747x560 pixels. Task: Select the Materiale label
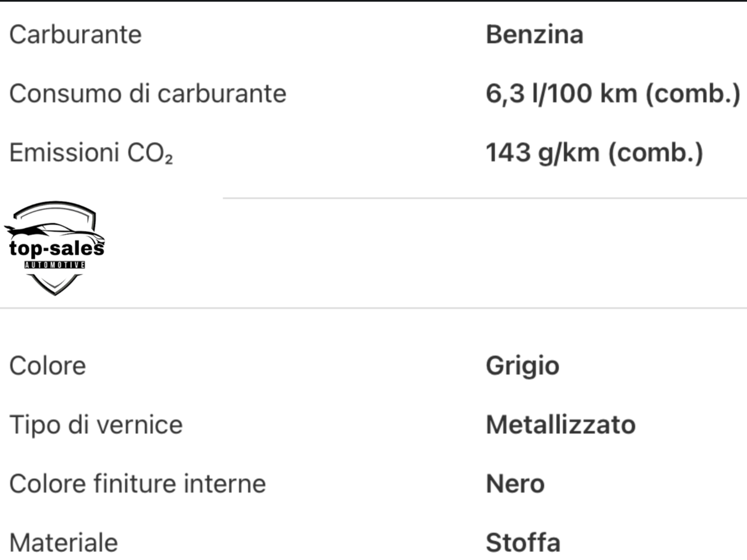[64, 543]
